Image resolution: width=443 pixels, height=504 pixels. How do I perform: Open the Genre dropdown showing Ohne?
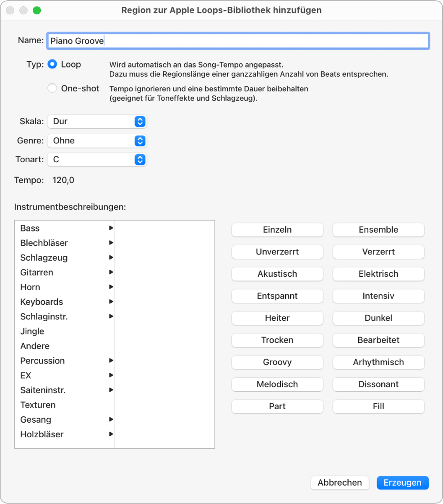pyautogui.click(x=97, y=141)
